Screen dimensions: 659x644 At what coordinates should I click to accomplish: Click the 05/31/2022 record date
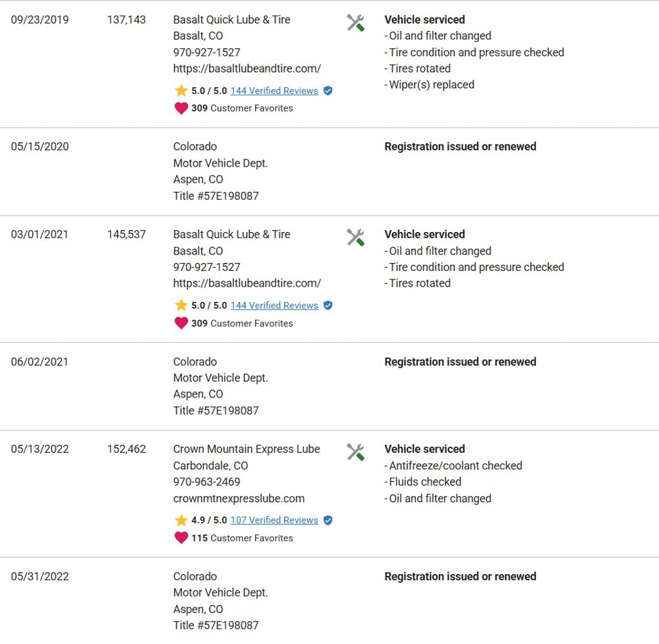pyautogui.click(x=40, y=577)
